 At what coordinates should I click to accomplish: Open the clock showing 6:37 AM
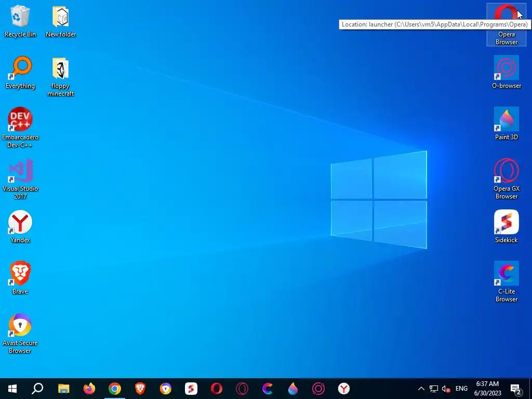[x=487, y=389]
